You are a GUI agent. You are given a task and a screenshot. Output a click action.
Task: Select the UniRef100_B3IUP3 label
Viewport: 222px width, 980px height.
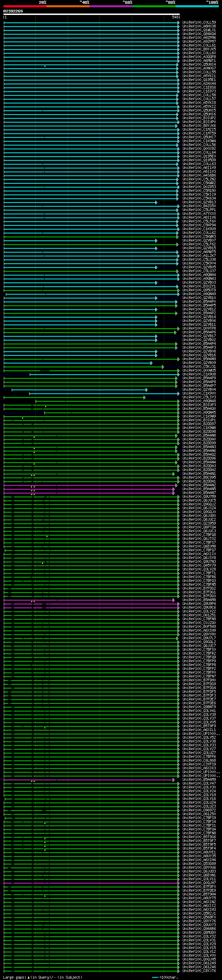[199, 405]
